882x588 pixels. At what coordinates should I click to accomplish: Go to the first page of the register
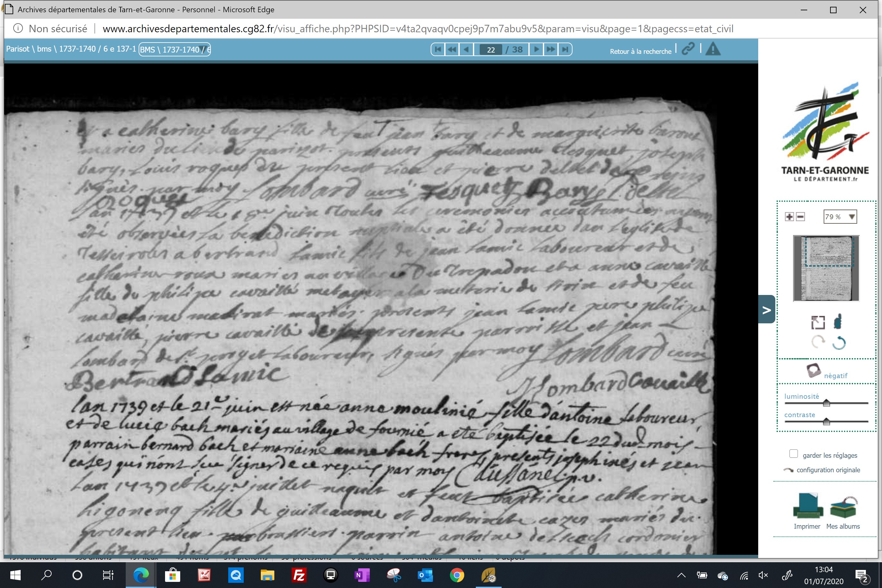[438, 50]
